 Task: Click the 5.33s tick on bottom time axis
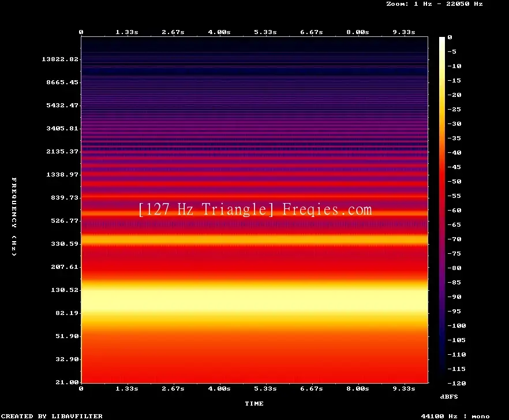[265, 388]
